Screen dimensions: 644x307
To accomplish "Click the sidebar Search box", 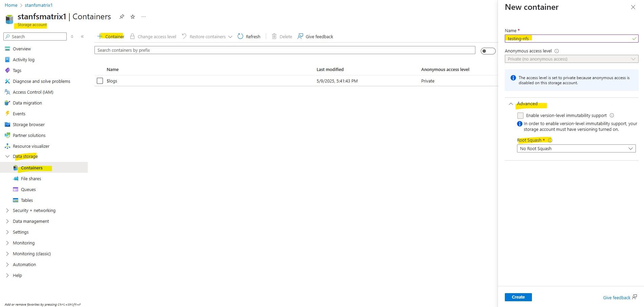I will [35, 37].
